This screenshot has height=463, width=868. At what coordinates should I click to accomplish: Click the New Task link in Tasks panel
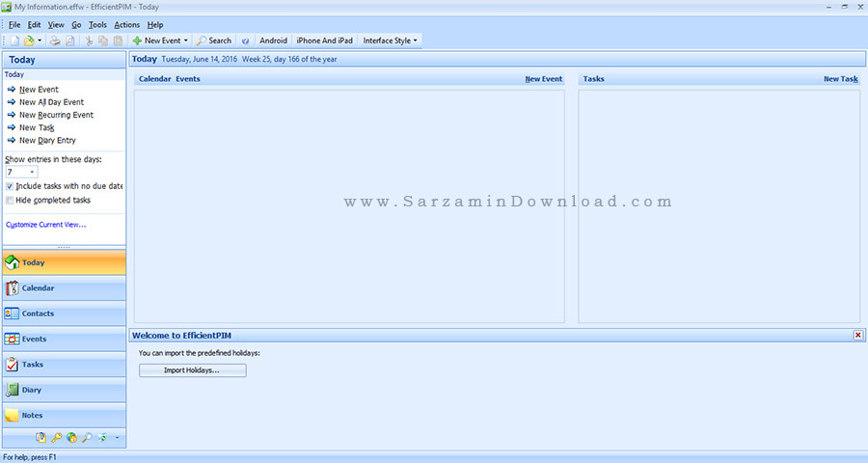(841, 79)
